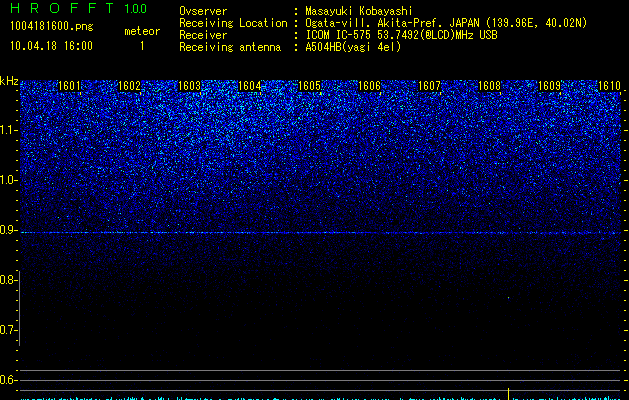
Task: Click the 1.1 frequency axis label
Action: (8, 130)
